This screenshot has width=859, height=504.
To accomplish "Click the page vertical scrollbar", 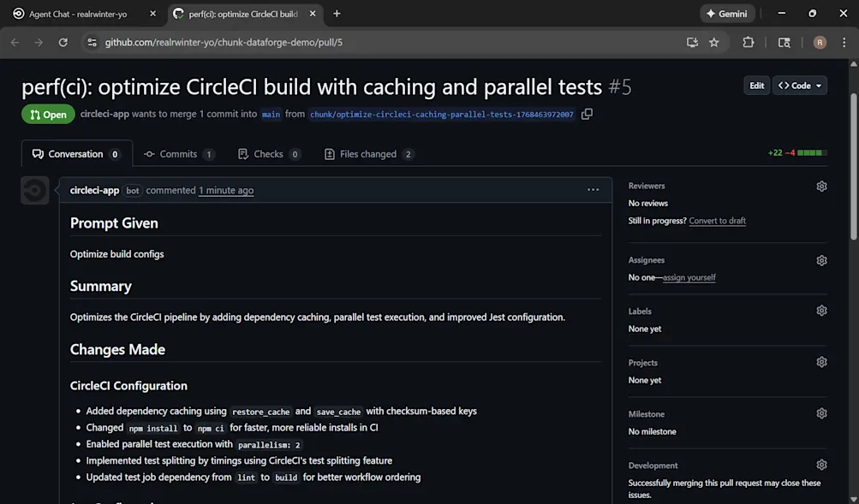I will 854,164.
